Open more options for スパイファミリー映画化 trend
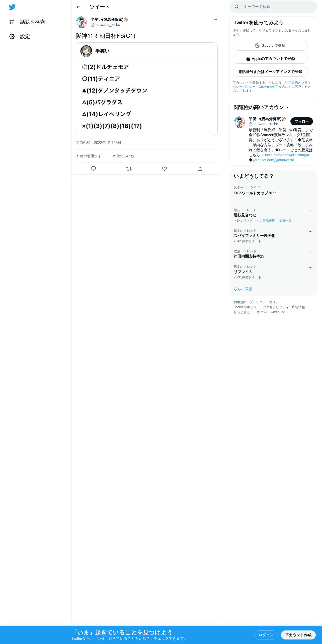Image resolution: width=322 pixels, height=644 pixels. pyautogui.click(x=310, y=231)
